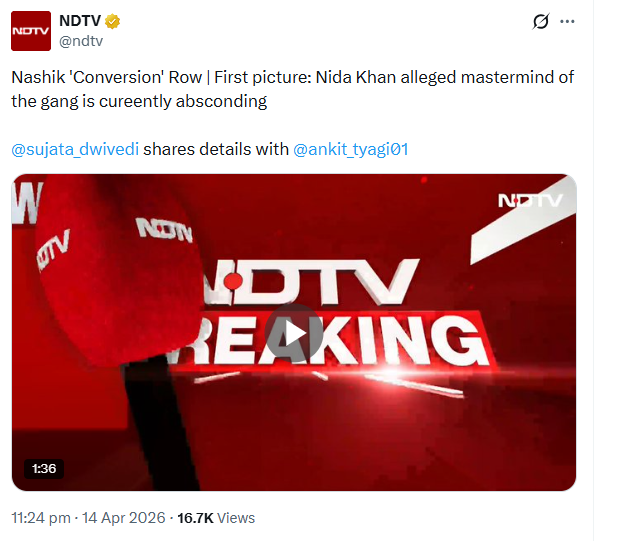Play the NDTV Breaking video
The height and width of the screenshot is (541, 618).
294,332
